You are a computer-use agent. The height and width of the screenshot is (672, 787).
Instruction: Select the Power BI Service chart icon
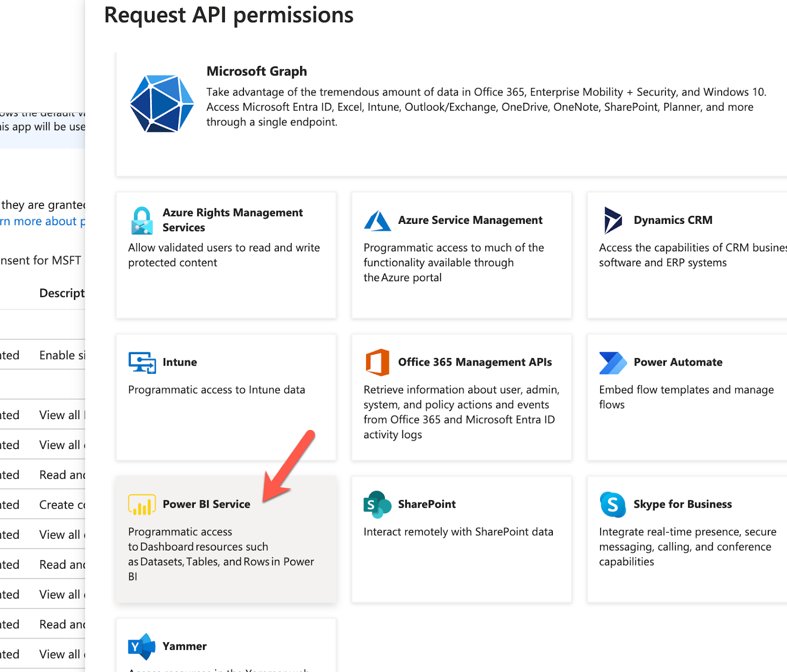point(142,505)
